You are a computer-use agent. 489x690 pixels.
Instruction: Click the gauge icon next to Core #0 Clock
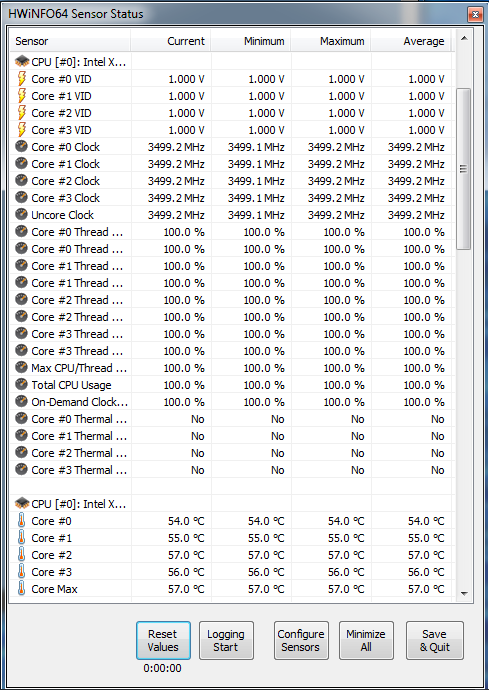(21, 147)
